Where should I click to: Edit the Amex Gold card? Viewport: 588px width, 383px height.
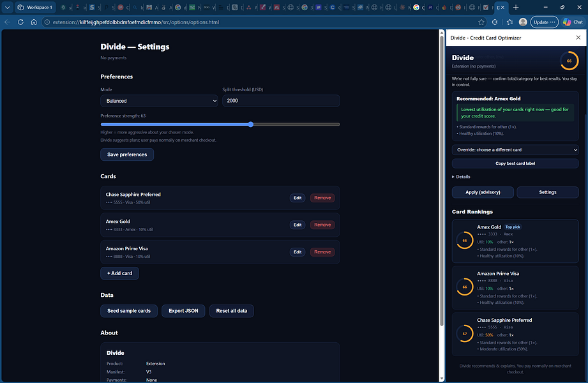point(298,225)
